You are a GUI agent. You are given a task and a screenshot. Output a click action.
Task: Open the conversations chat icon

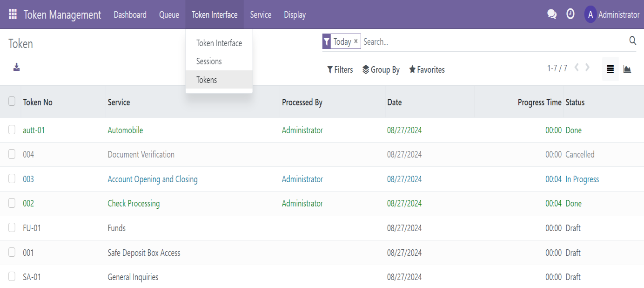pyautogui.click(x=552, y=14)
